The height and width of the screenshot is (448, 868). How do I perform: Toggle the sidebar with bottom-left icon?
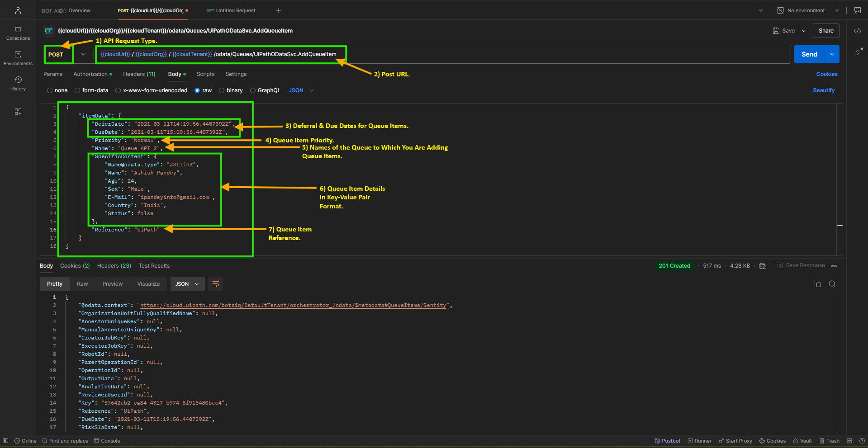point(5,441)
